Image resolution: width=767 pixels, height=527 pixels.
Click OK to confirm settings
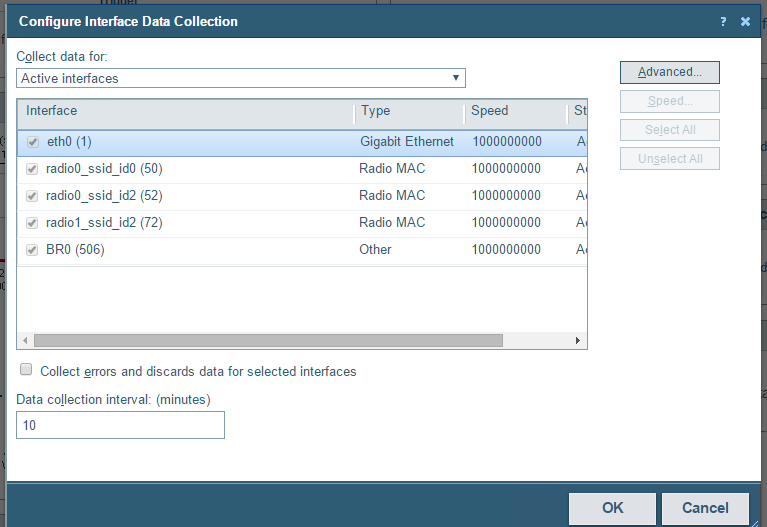612,508
